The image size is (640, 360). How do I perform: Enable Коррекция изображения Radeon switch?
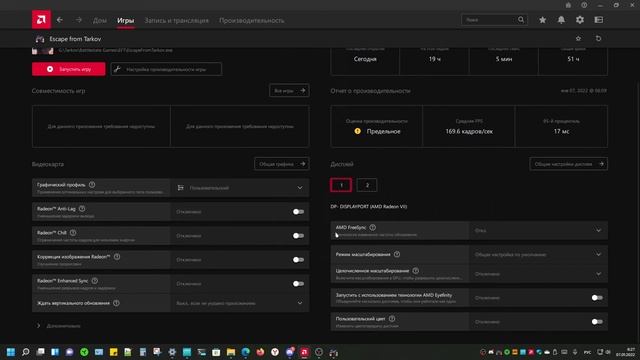pyautogui.click(x=298, y=260)
